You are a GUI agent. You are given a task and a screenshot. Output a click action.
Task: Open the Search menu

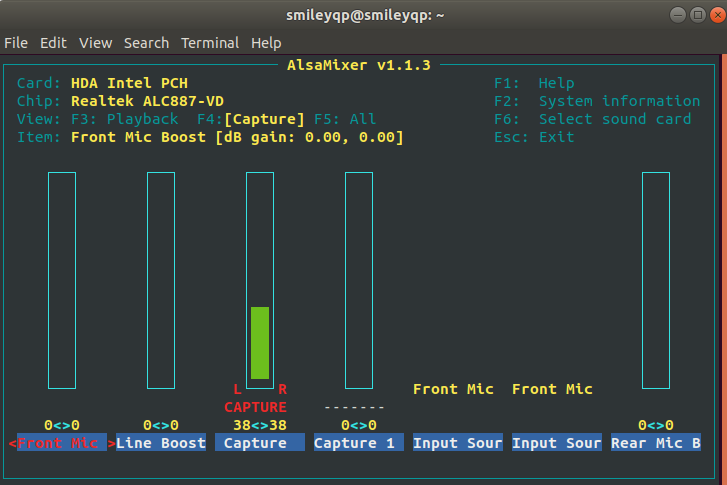(x=146, y=43)
